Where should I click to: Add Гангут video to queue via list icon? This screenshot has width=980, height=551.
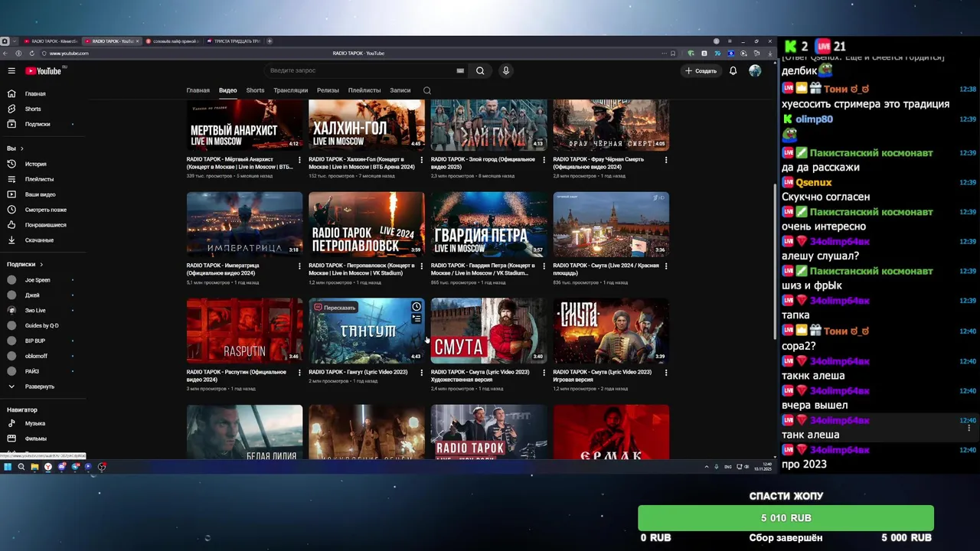tap(416, 319)
